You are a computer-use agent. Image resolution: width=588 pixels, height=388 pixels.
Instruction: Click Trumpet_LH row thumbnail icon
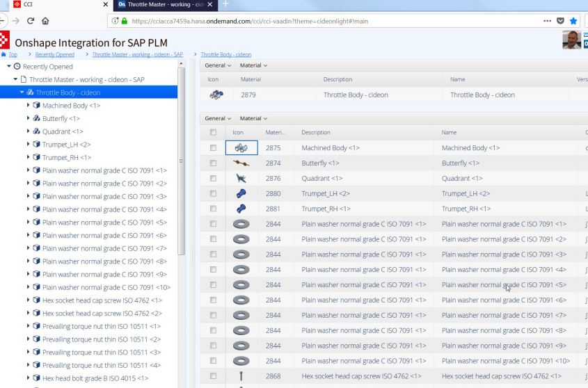(241, 193)
